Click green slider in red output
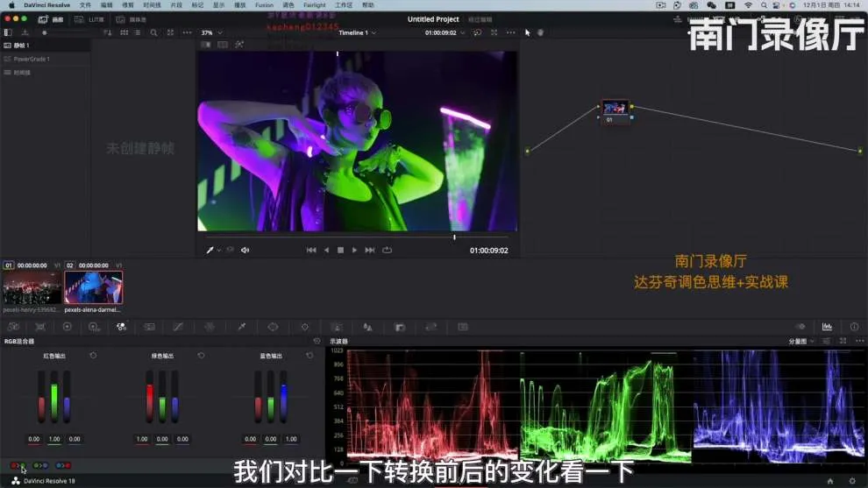This screenshot has width=868, height=488. click(x=54, y=397)
